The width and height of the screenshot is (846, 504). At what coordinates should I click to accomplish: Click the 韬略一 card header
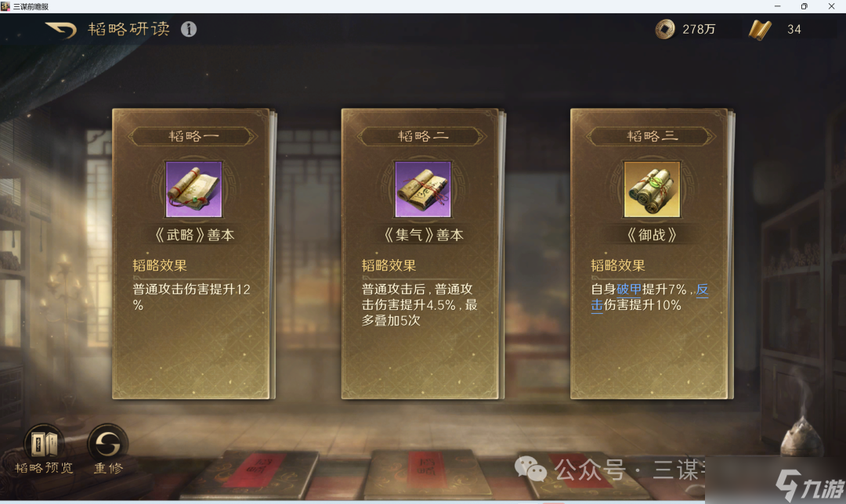click(193, 136)
